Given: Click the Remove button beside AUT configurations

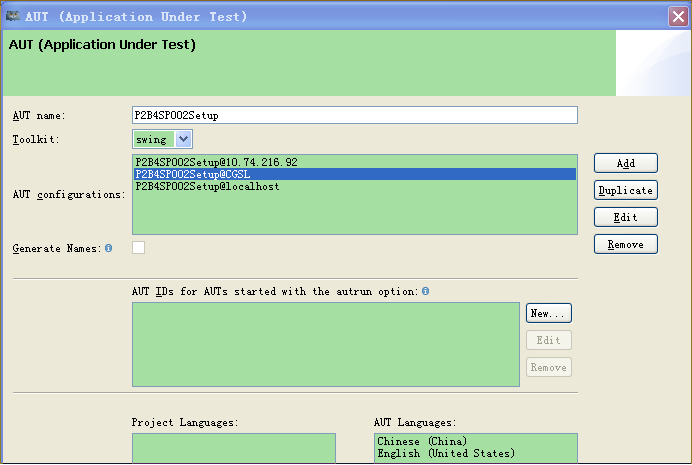Looking at the screenshot, I should pos(626,244).
